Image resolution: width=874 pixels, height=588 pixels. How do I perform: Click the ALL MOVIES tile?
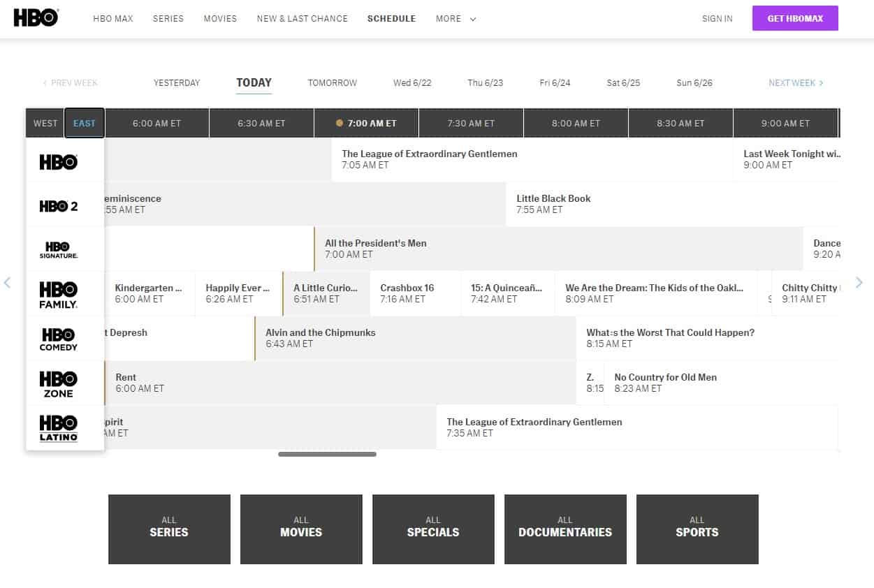[301, 529]
